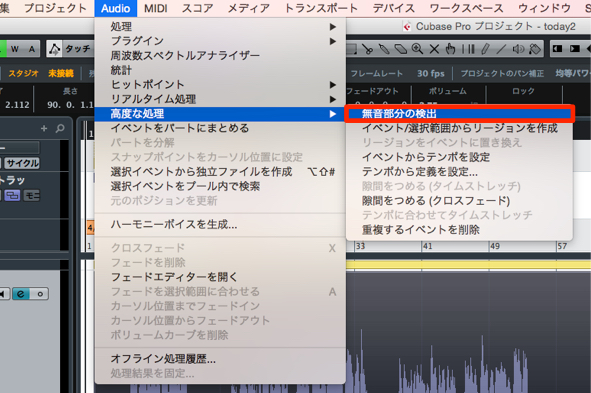The image size is (591, 393).
Task: Select the Draw pencil tool
Action: tap(485, 49)
